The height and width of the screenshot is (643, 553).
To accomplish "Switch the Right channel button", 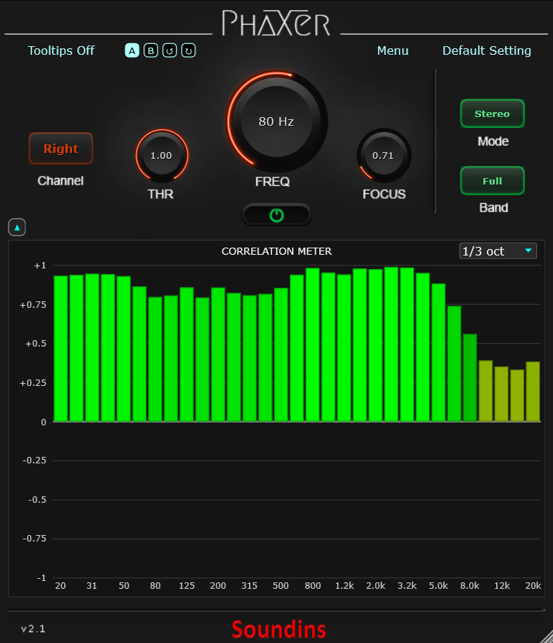I will pyautogui.click(x=61, y=148).
